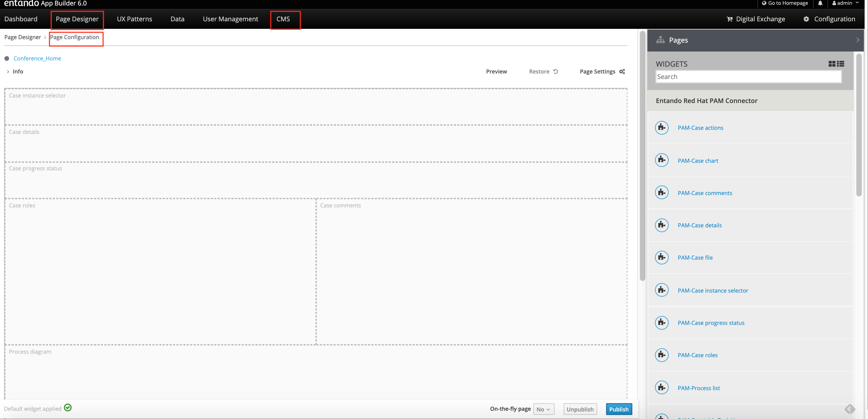Click the PAM-Case chart widget icon
The width and height of the screenshot is (868, 419).
[661, 160]
